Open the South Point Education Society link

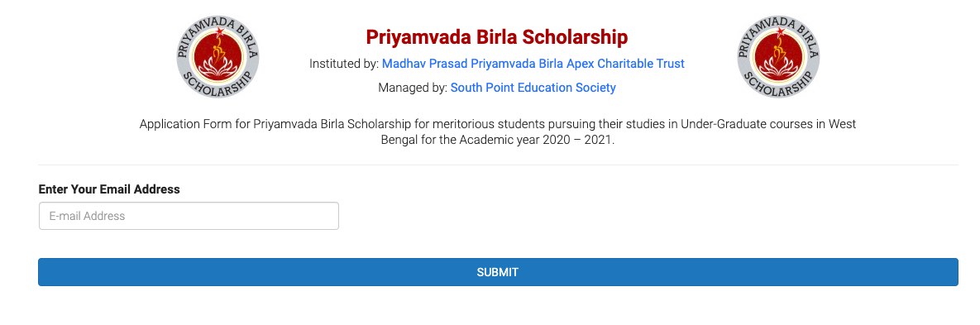pyautogui.click(x=533, y=88)
